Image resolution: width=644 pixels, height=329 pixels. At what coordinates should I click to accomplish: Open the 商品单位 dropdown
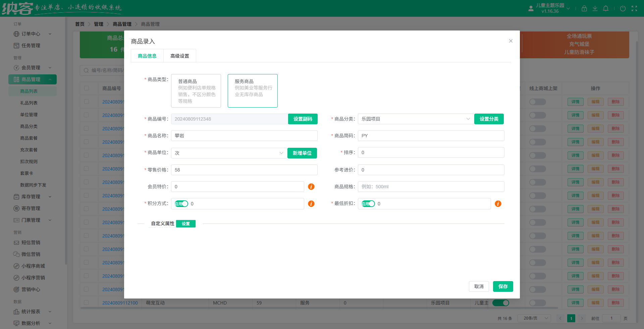(x=229, y=153)
